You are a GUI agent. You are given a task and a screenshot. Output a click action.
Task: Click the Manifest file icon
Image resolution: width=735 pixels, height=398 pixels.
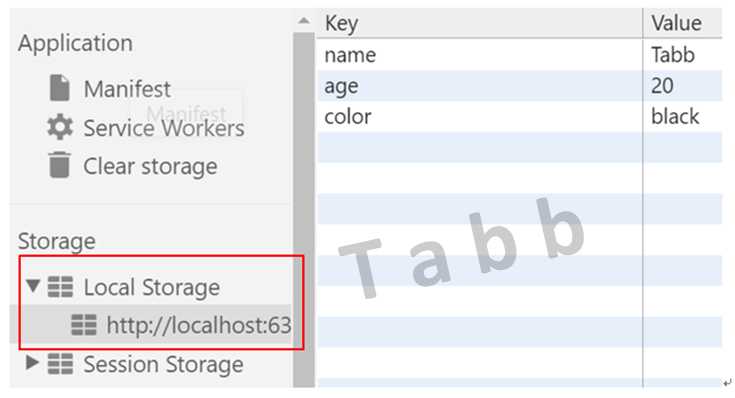[60, 88]
